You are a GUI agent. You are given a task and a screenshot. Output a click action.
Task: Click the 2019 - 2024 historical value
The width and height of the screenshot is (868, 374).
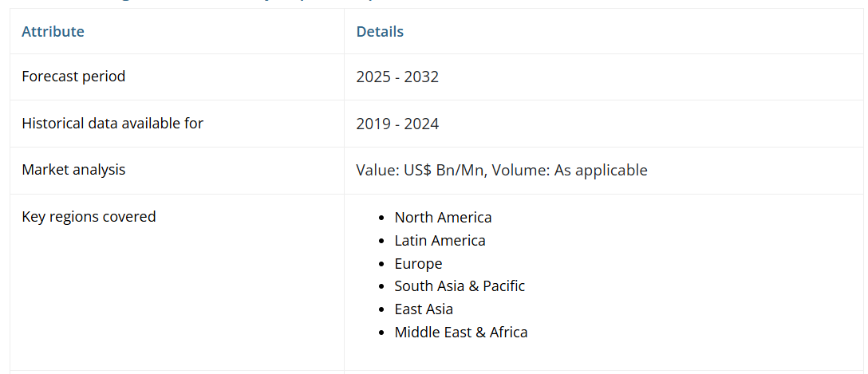pyautogui.click(x=397, y=124)
